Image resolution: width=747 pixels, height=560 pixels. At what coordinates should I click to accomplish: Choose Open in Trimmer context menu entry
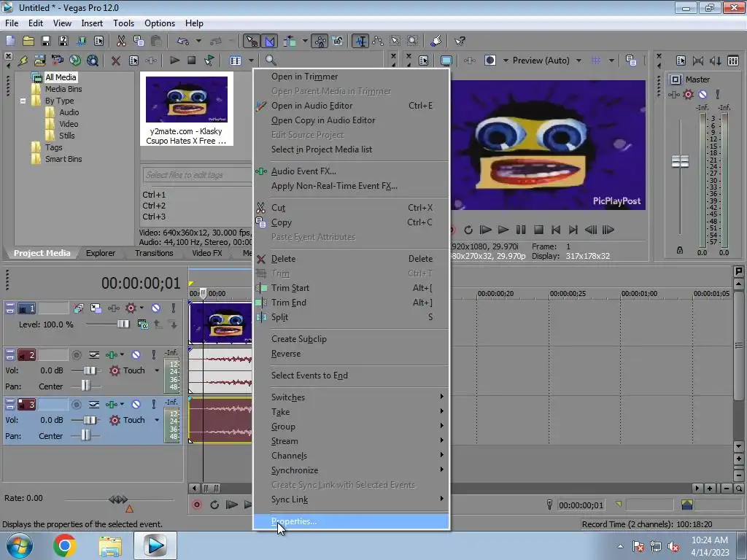pyautogui.click(x=351, y=77)
